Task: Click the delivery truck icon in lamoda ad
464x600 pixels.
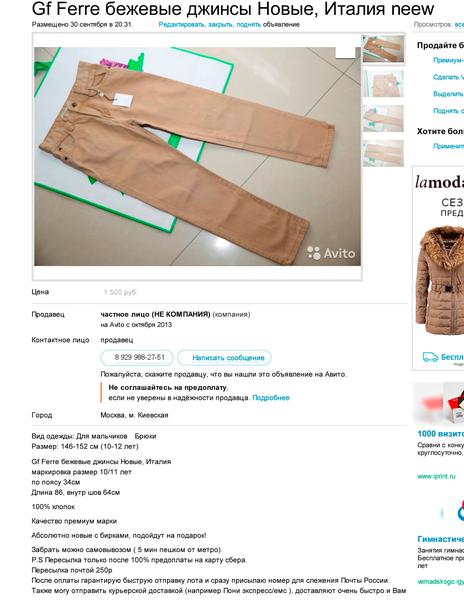Action: point(430,357)
